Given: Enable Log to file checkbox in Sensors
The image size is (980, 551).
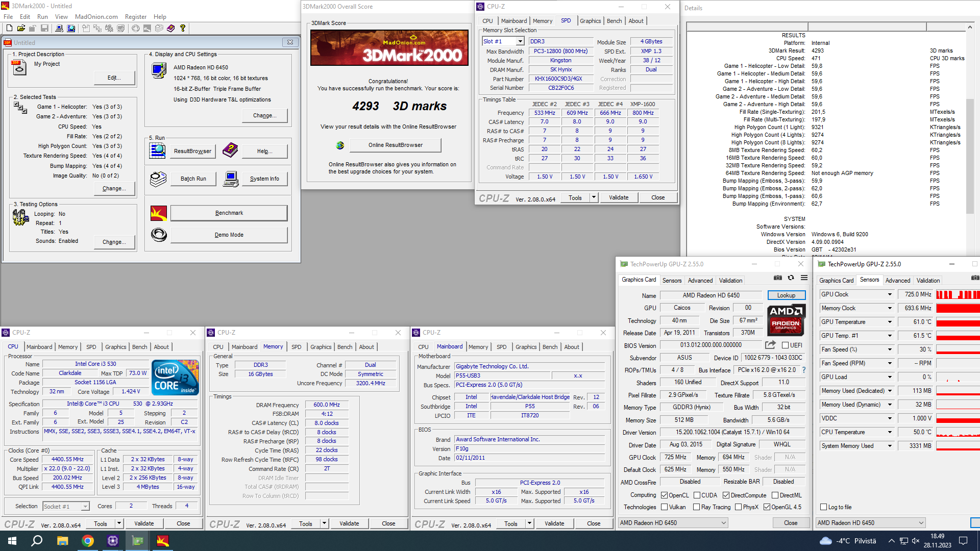Looking at the screenshot, I should coord(823,507).
